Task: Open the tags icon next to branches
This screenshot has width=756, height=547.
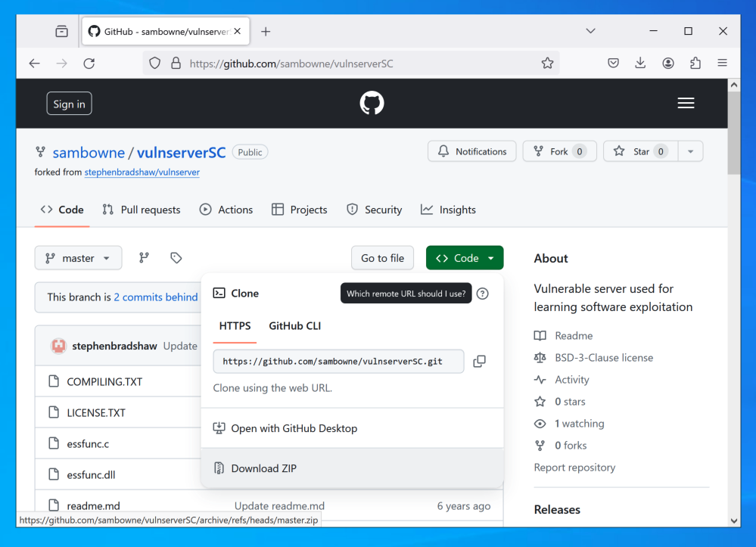Action: 176,258
